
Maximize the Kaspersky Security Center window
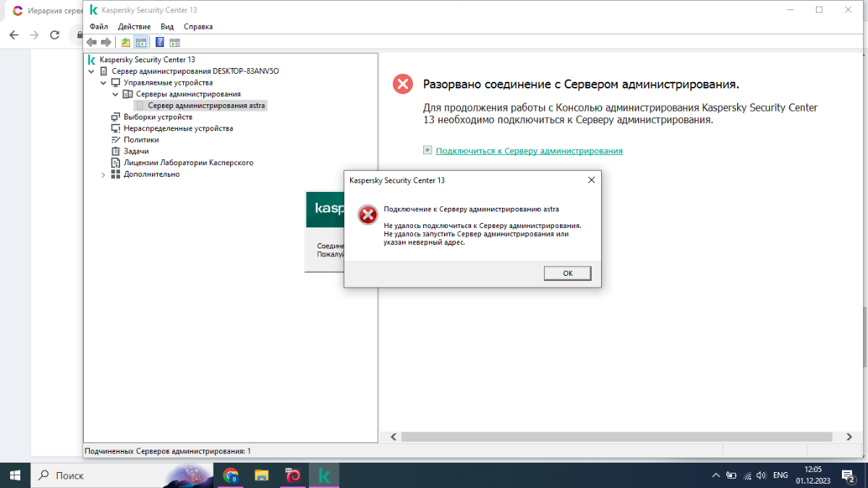[x=819, y=10]
